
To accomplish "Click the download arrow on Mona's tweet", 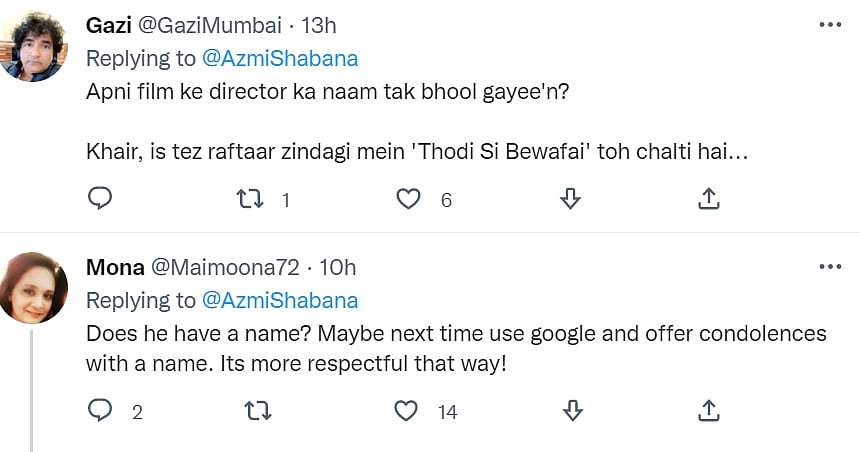I will [x=573, y=410].
